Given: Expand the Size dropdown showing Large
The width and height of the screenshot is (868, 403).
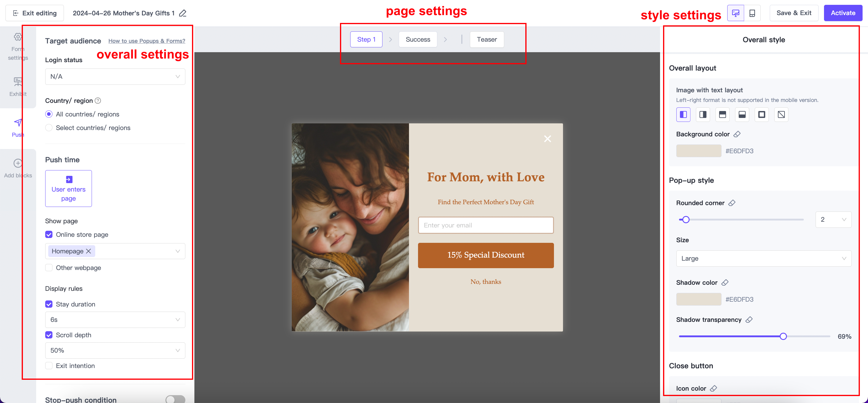Looking at the screenshot, I should [x=763, y=258].
